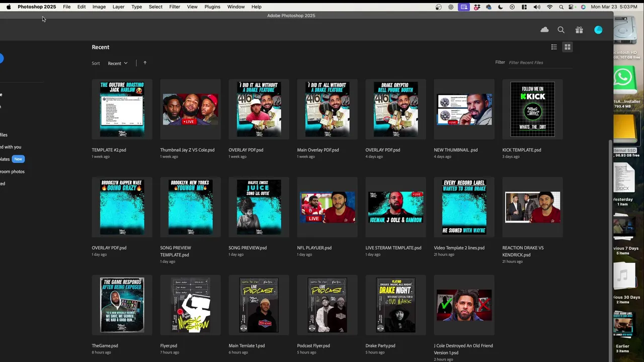Screen dimensions: 644x362
Task: Open the account profile avatar
Action: 598,30
